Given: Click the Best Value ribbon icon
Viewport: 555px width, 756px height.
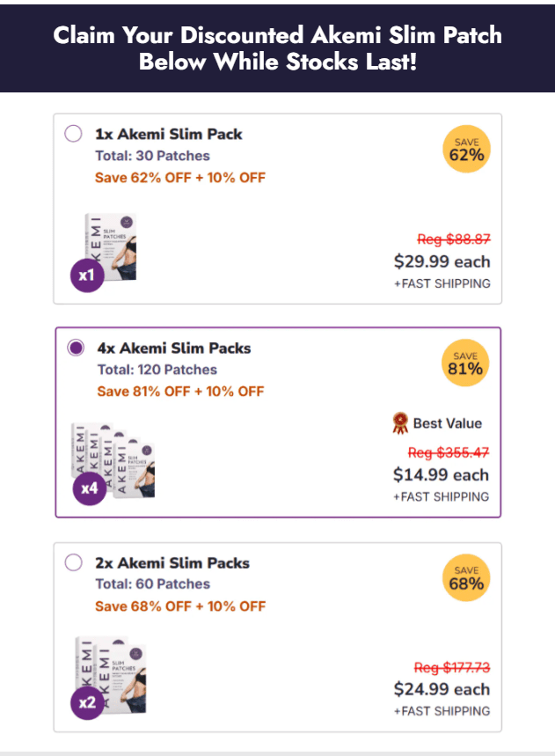Looking at the screenshot, I should point(400,422).
